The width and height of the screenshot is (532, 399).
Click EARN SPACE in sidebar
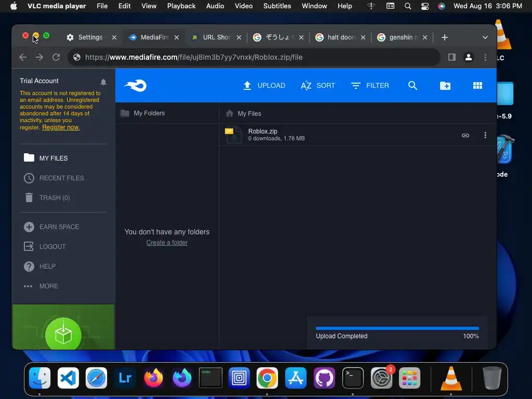51,227
